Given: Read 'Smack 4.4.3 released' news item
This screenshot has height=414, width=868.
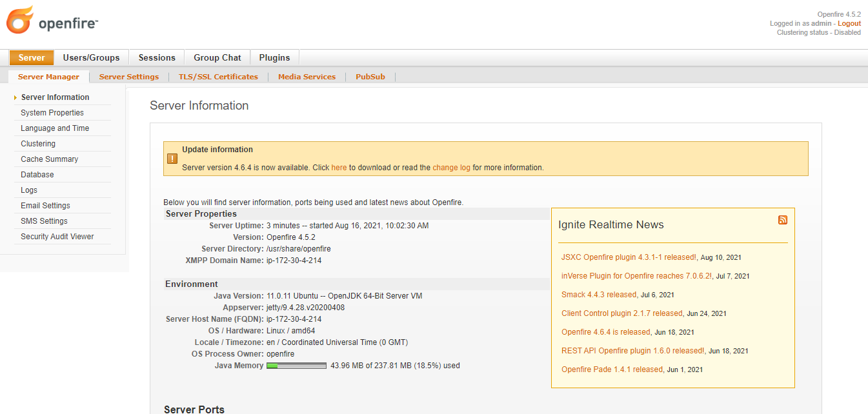Looking at the screenshot, I should point(598,295).
